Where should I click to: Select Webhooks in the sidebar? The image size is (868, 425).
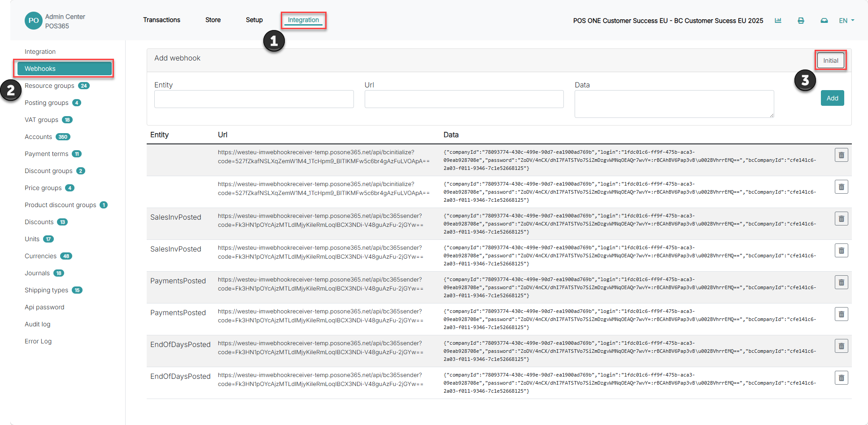[x=65, y=69]
